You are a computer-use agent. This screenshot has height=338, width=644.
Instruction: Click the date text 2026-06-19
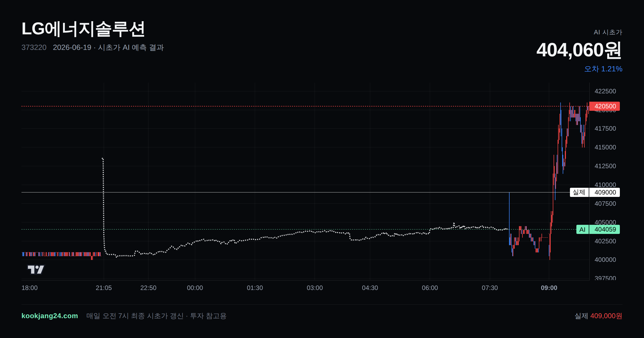pos(72,47)
